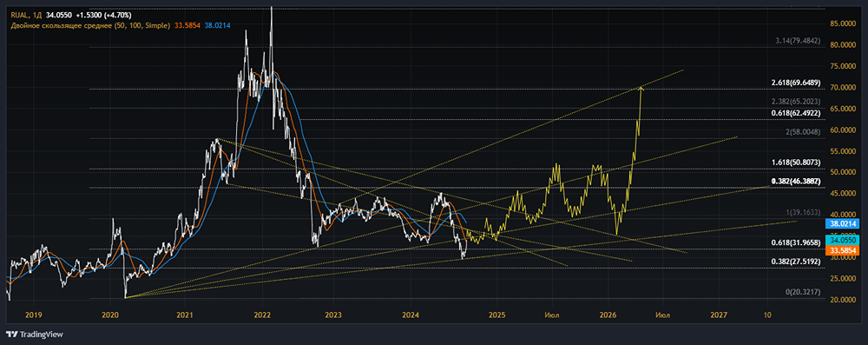This screenshot has width=868, height=345.
Task: Click the TradingView logo
Action: [35, 335]
